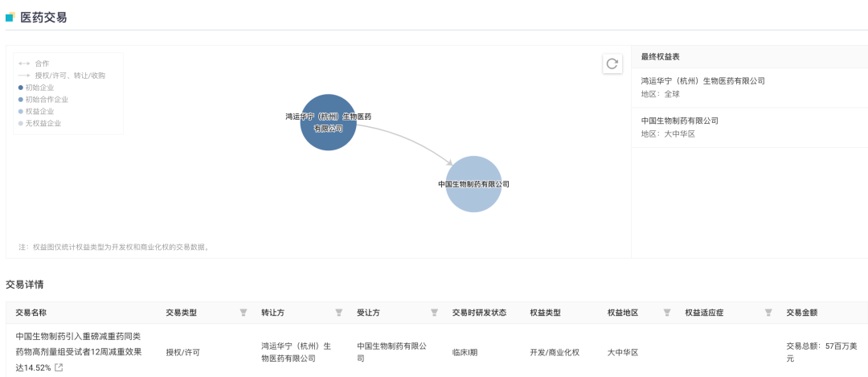Click 初始合作企业 legend dot

coord(21,100)
